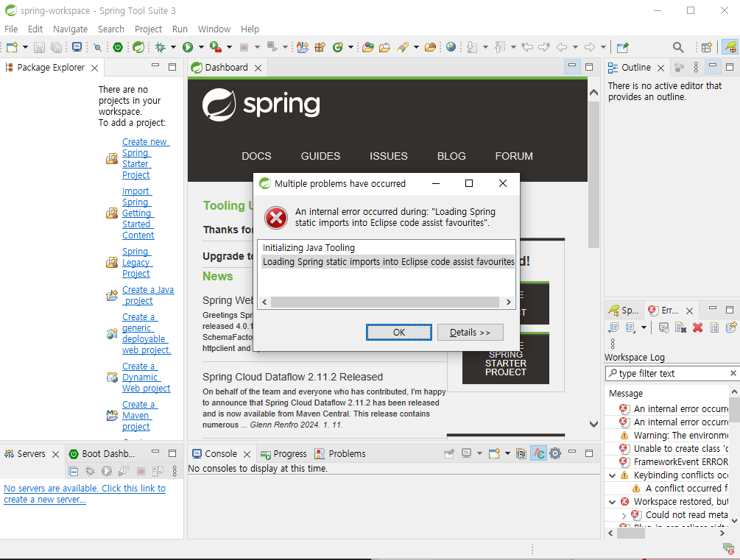Click red X Delete Log icon

click(x=697, y=327)
